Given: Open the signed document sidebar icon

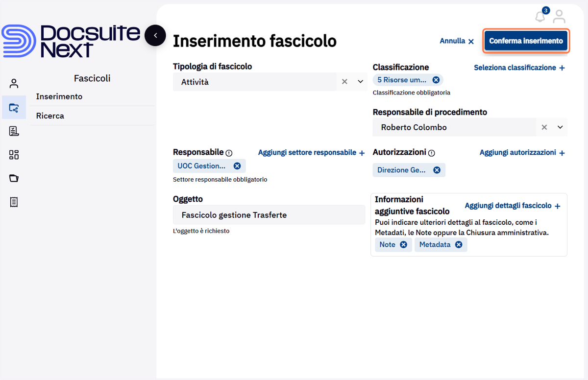Looking at the screenshot, I should [x=14, y=131].
